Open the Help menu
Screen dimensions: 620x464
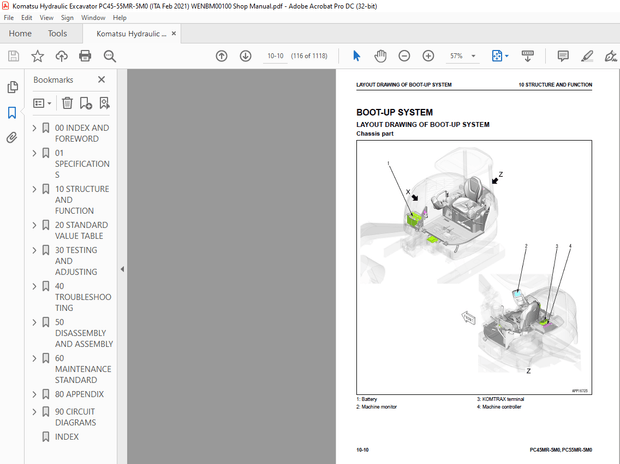119,18
